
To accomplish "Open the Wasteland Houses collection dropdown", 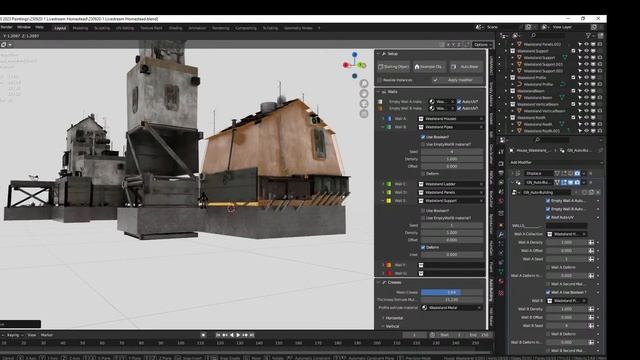I will tap(451, 119).
